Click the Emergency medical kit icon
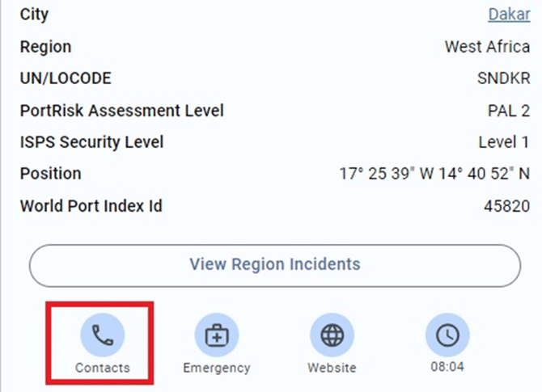Image resolution: width=542 pixels, height=392 pixels. 217,335
